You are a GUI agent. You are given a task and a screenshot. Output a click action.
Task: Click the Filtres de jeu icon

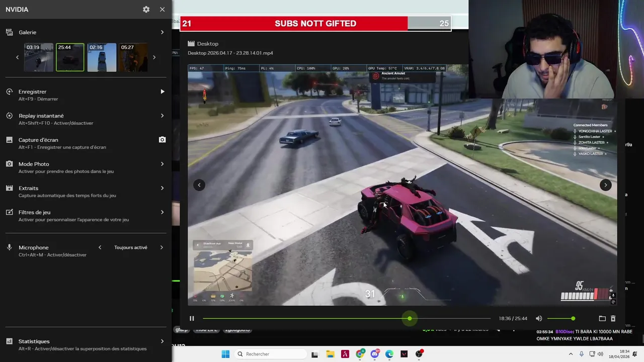pos(9,212)
